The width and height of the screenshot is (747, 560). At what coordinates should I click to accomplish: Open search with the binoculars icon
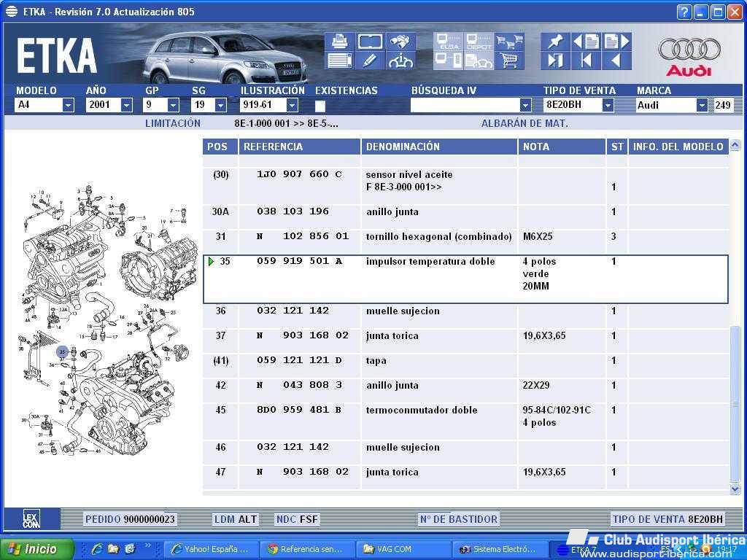pos(399,42)
